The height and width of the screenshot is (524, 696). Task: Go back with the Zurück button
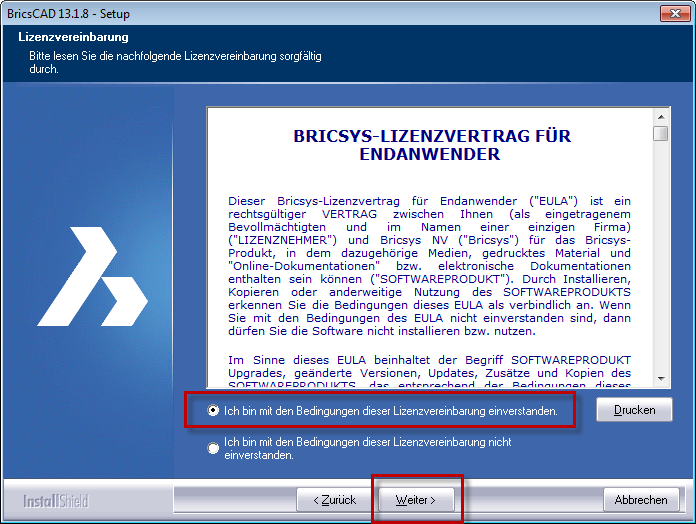tap(335, 499)
